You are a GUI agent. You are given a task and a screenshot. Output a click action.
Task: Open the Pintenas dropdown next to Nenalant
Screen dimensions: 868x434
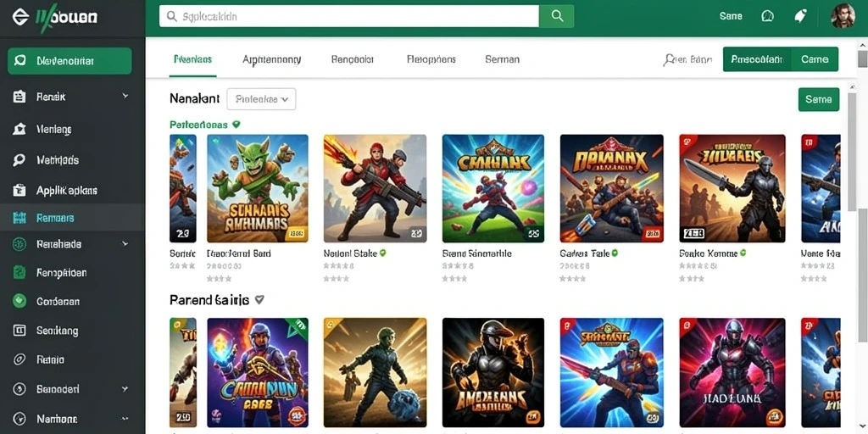pos(261,99)
